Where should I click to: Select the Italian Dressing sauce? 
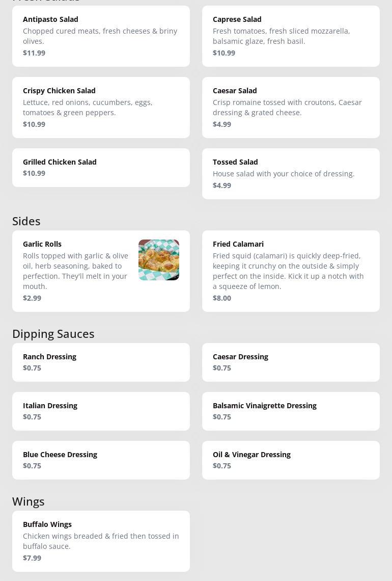pyautogui.click(x=101, y=411)
